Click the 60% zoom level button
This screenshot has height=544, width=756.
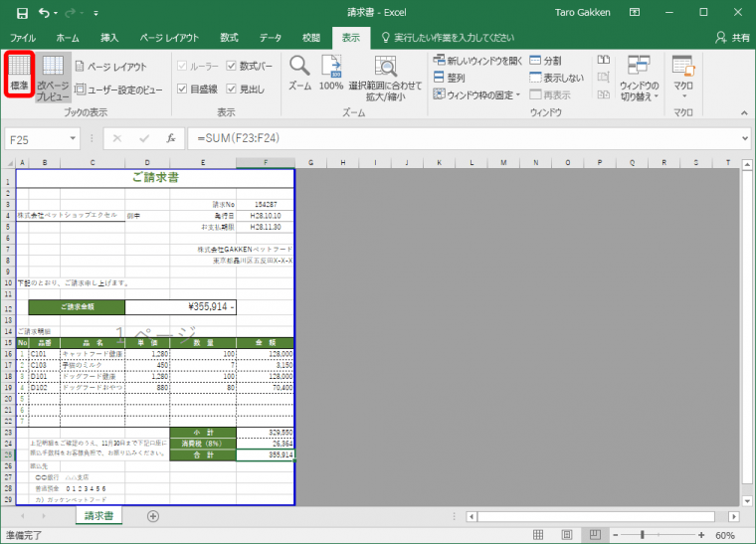coord(725,535)
